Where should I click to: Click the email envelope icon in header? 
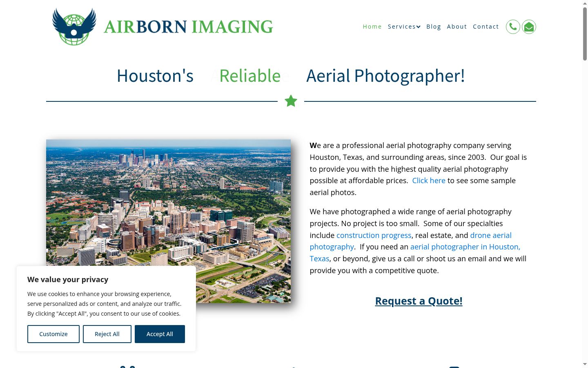click(529, 27)
